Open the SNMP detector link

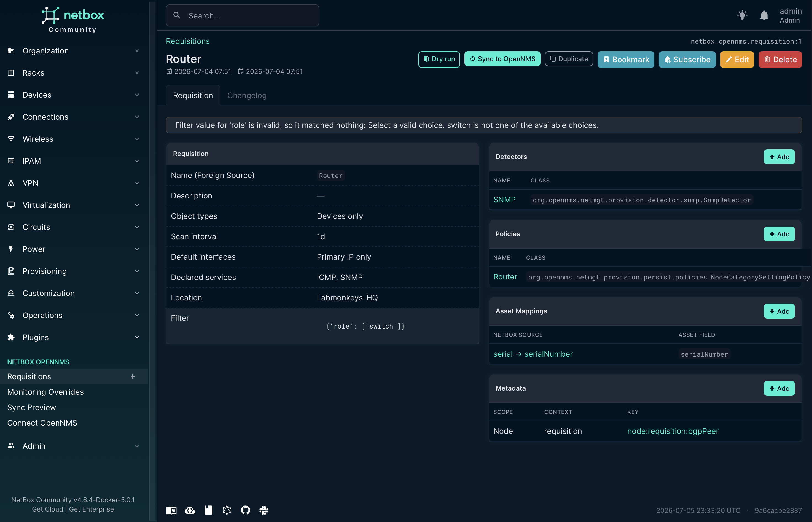pos(504,200)
